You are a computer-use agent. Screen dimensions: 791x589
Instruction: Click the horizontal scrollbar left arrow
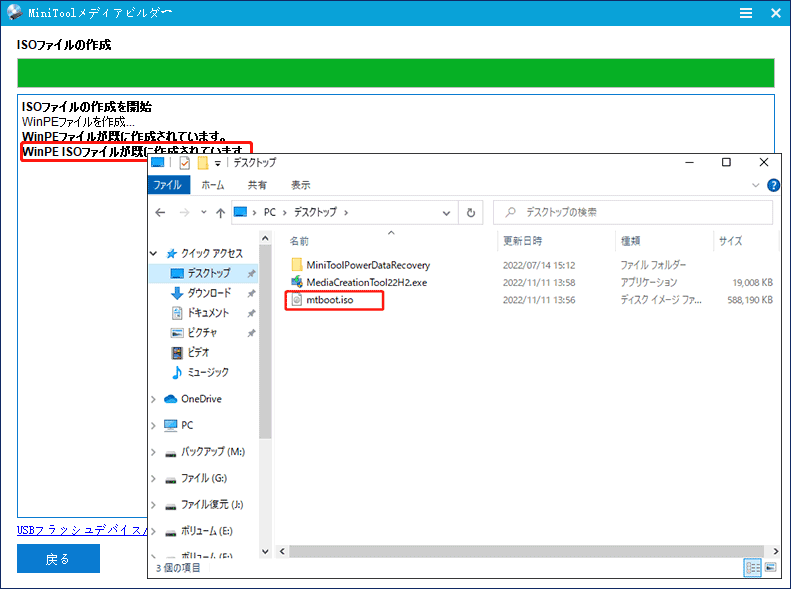pyautogui.click(x=282, y=551)
